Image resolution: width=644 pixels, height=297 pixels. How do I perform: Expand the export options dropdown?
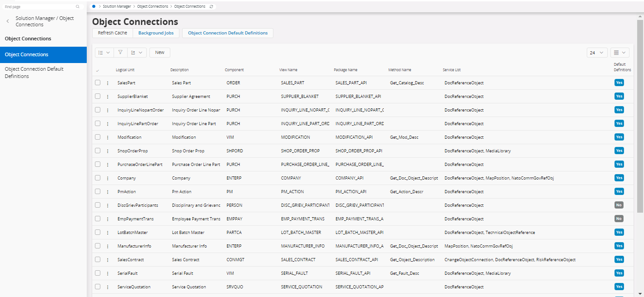(x=137, y=53)
